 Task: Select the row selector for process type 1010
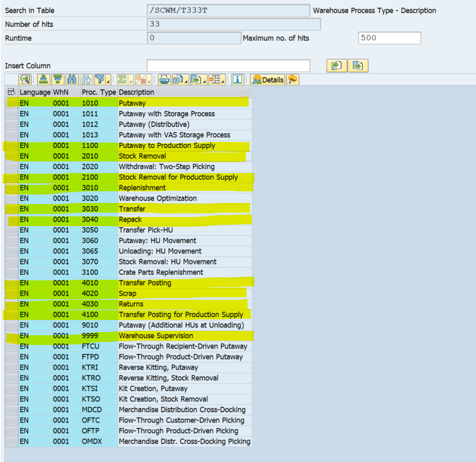(12, 103)
